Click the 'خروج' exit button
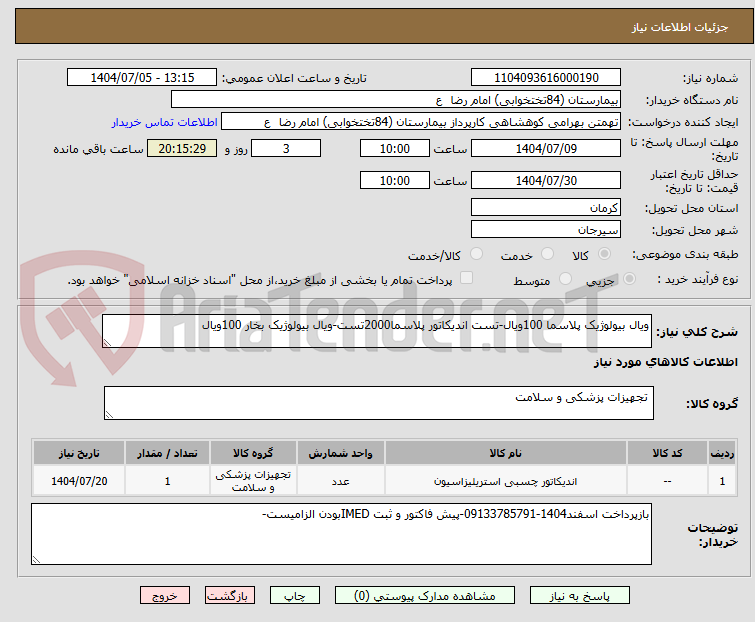755x622 pixels. click(165, 596)
